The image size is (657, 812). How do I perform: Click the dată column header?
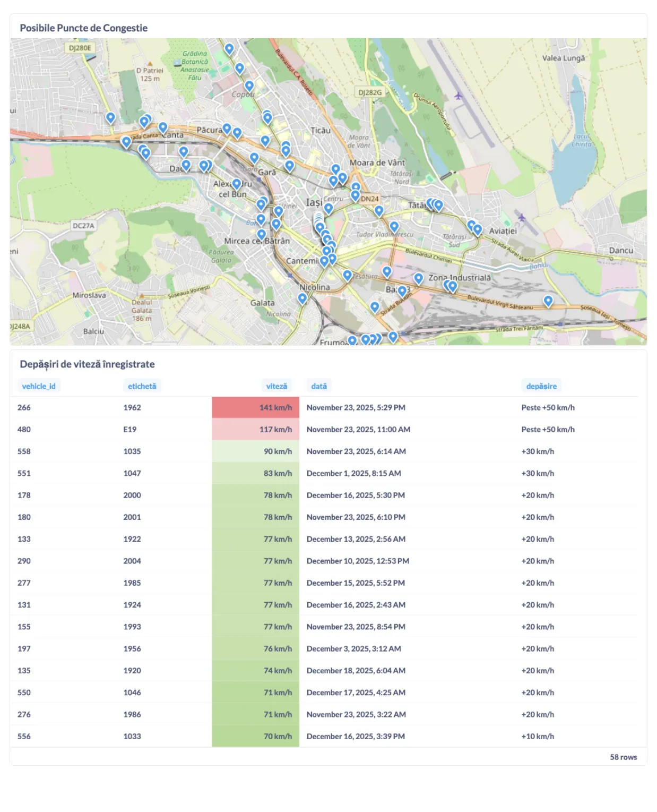319,386
